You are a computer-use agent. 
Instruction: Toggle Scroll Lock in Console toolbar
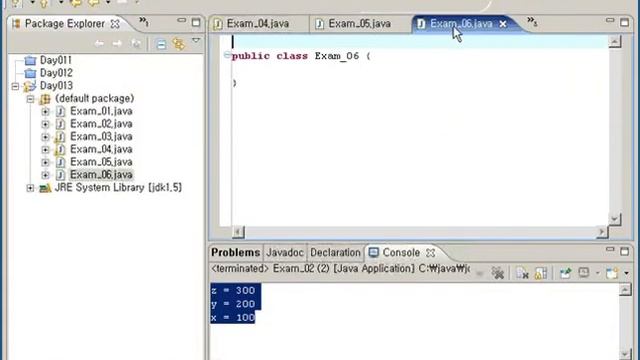[541, 273]
